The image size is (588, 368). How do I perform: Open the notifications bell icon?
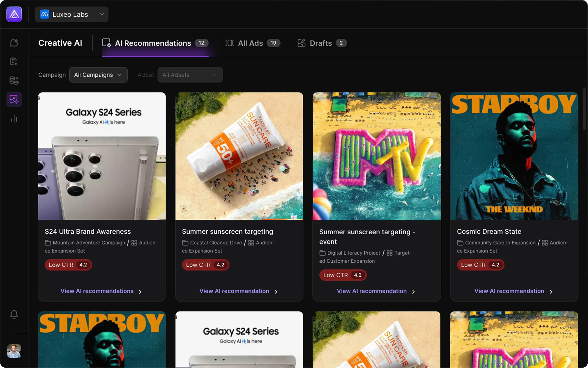coord(14,314)
